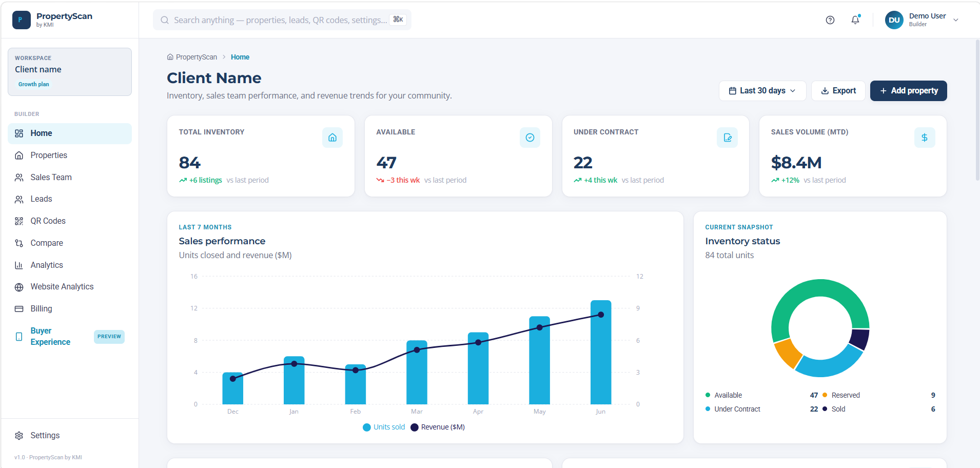Viewport: 980px width, 468px height.
Task: Expand the Demo User account chevron
Action: pos(956,20)
